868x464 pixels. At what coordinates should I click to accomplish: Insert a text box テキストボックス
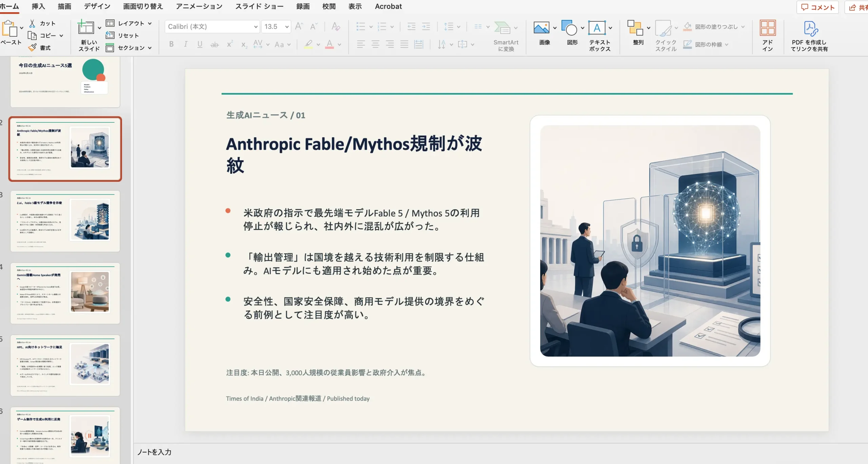click(597, 28)
